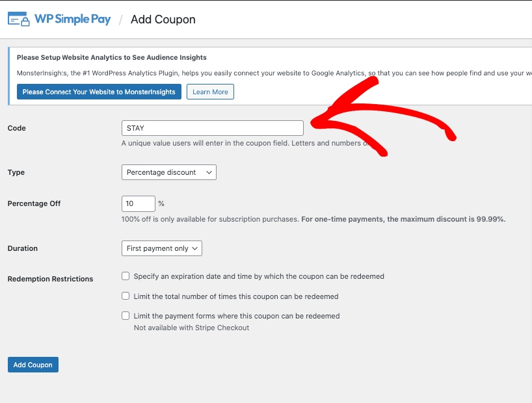Enable the expiration date and time checkbox
This screenshot has width=532, height=403.
click(126, 276)
